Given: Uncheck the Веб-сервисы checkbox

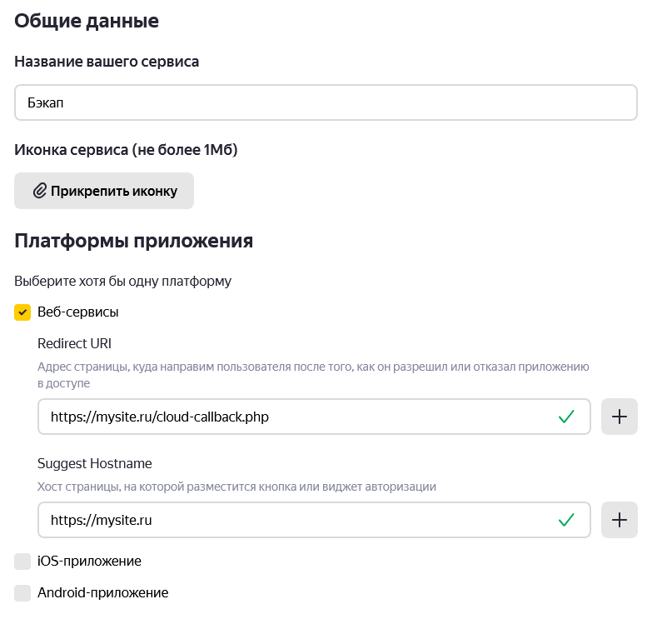Looking at the screenshot, I should click(22, 312).
